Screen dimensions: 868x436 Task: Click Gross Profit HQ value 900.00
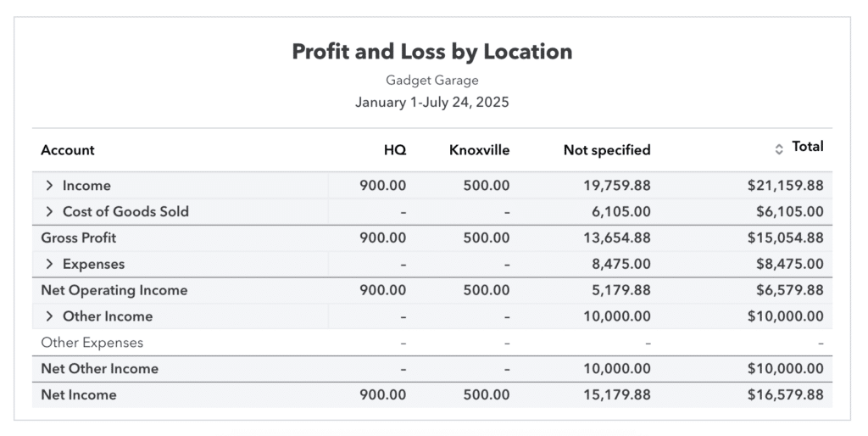(x=382, y=238)
